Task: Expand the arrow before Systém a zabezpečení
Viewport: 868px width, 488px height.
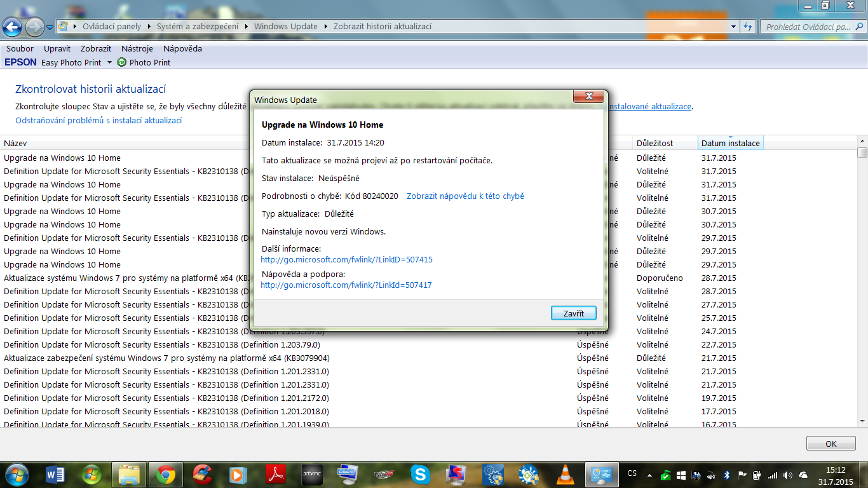Action: 149,27
